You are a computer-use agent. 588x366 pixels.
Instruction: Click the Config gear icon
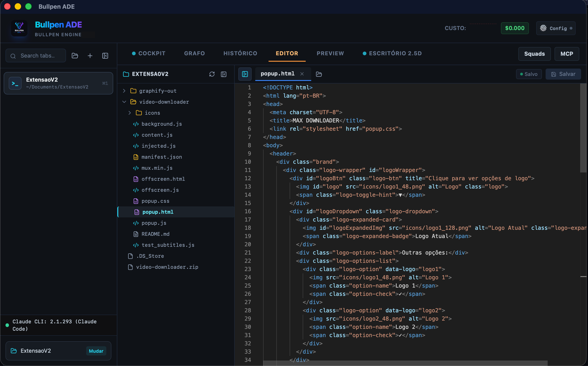pos(543,28)
